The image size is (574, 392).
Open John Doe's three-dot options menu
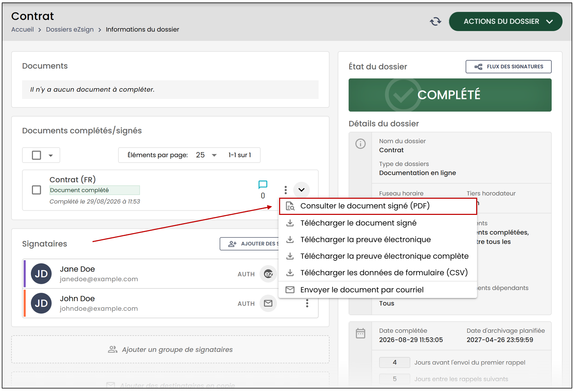click(x=307, y=303)
